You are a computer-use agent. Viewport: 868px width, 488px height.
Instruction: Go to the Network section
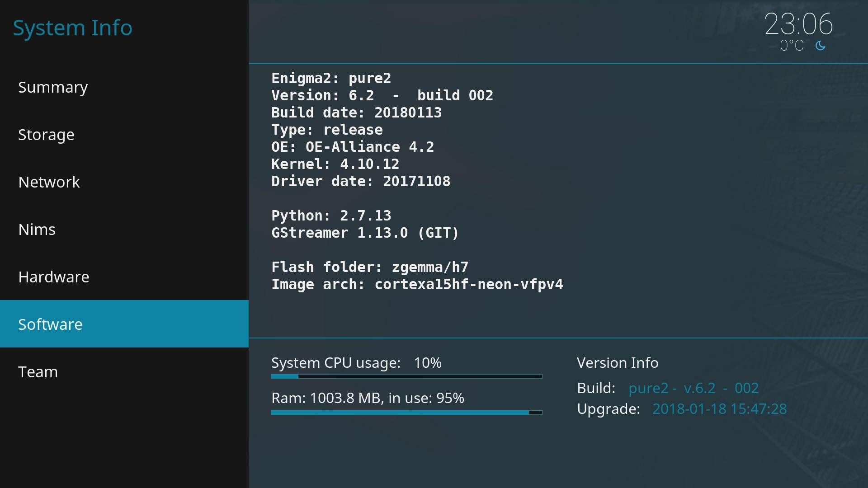coord(124,182)
